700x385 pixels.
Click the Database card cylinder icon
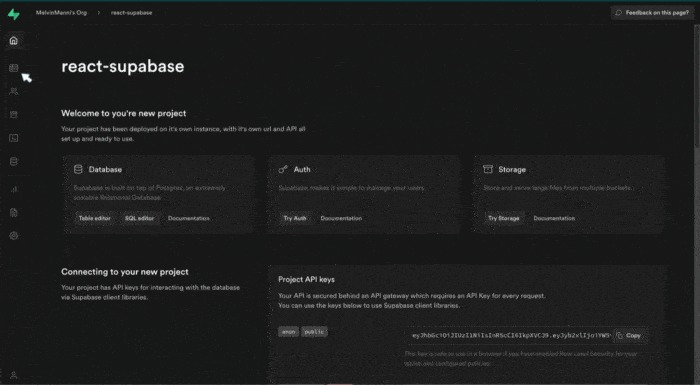pos(78,169)
